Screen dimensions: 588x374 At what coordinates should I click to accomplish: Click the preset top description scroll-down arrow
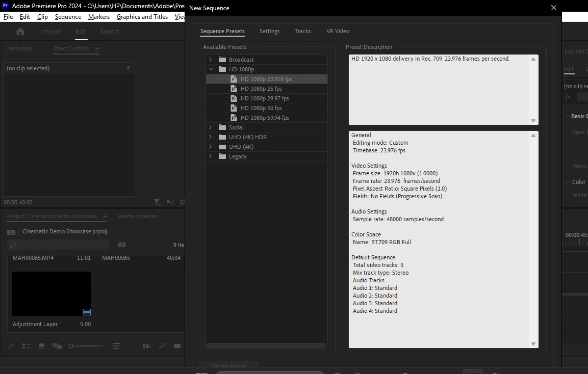(x=533, y=121)
